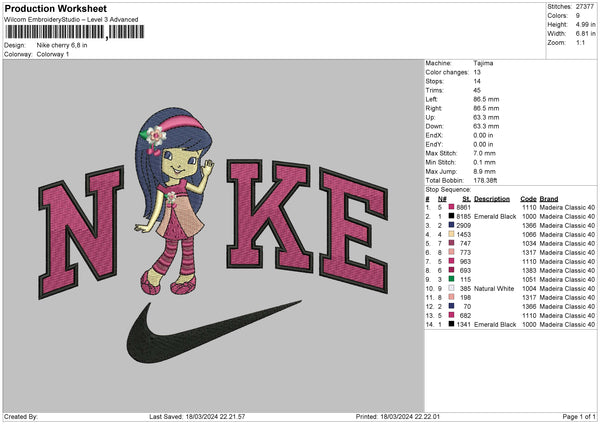Click the 'N#' column header
The image size is (600, 424).
(442, 199)
